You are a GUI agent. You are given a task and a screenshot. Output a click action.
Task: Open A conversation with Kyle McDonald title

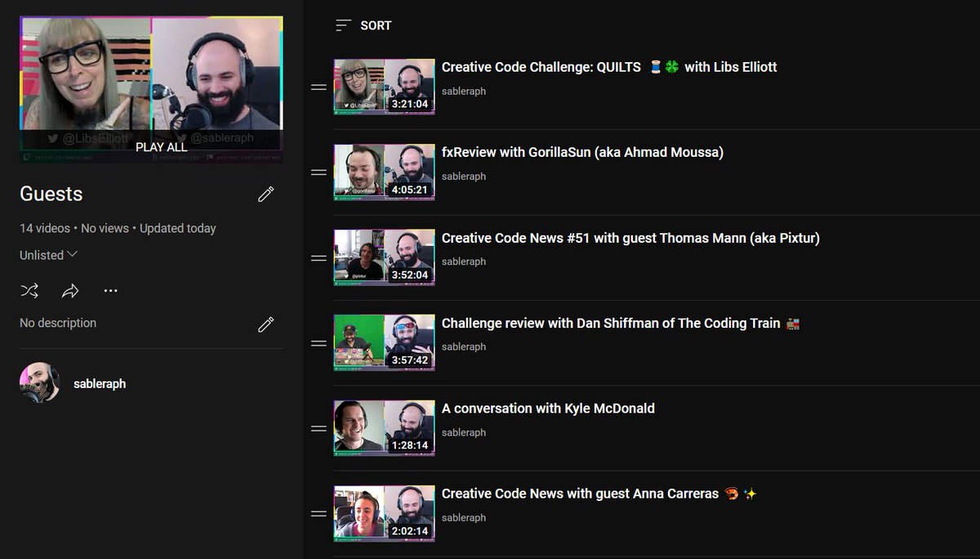point(548,408)
